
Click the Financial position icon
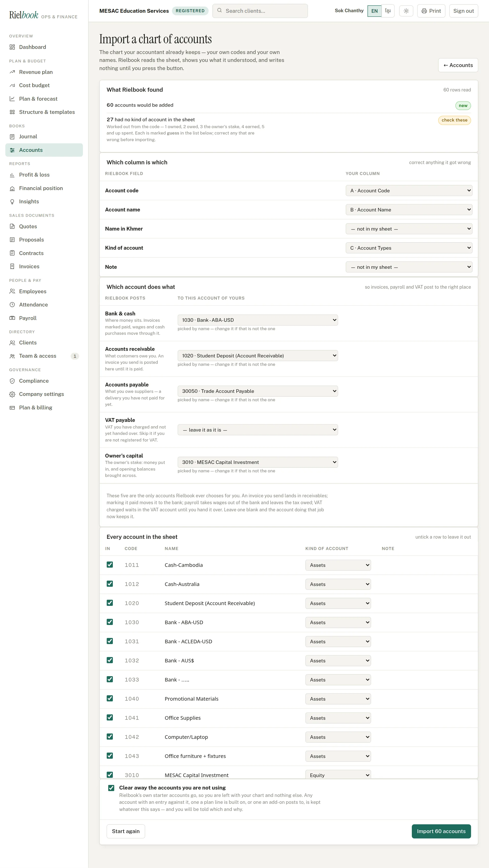12,188
